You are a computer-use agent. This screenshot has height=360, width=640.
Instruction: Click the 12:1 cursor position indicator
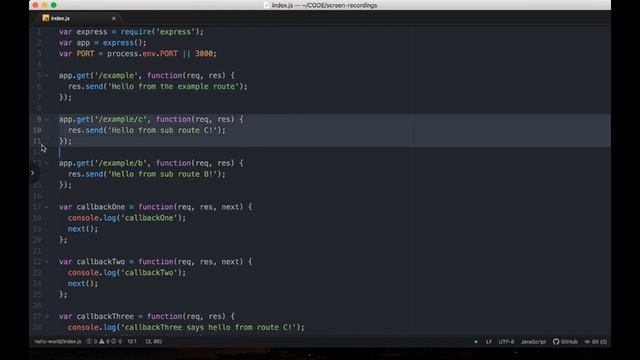[x=132, y=342]
